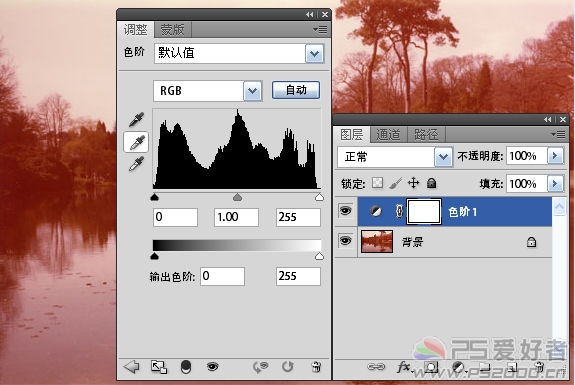Select the 色阶 1 layer mask thumbnail
The width and height of the screenshot is (575, 385).
click(x=424, y=212)
